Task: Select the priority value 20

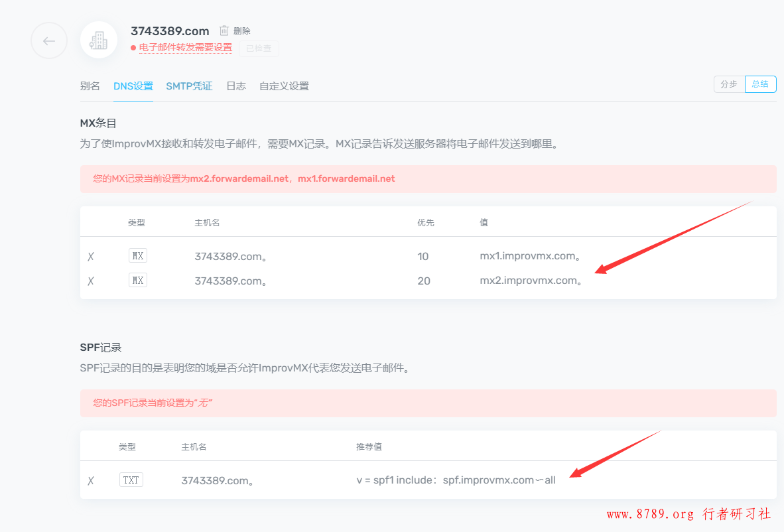Action: pos(423,281)
